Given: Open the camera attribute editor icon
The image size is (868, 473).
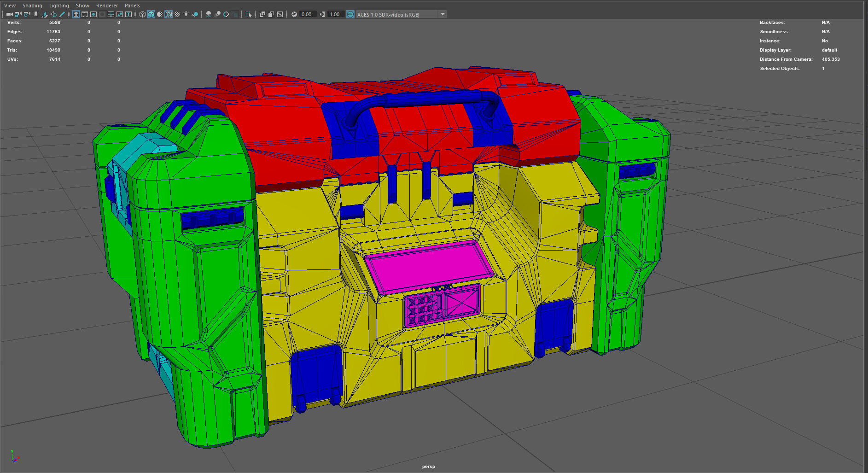Looking at the screenshot, I should point(27,14).
